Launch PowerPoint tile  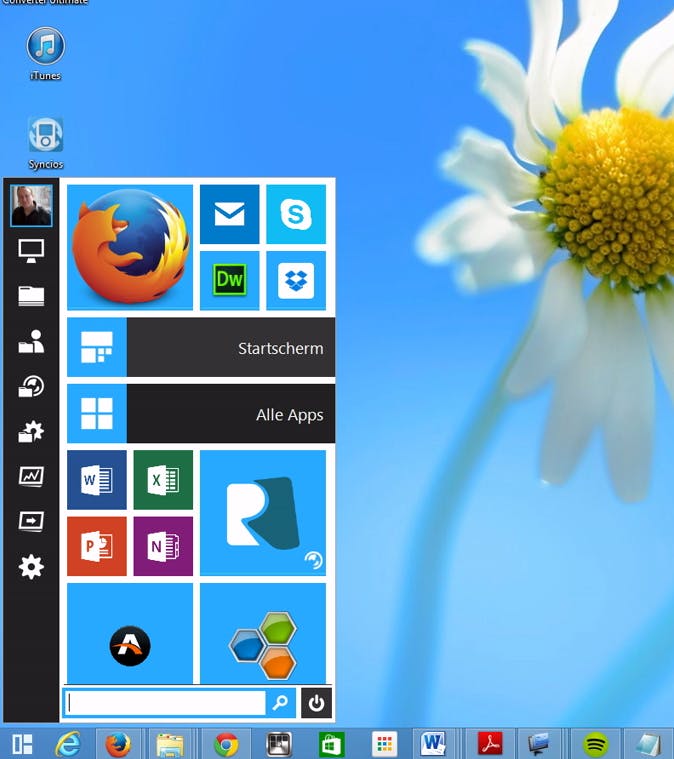tap(97, 546)
